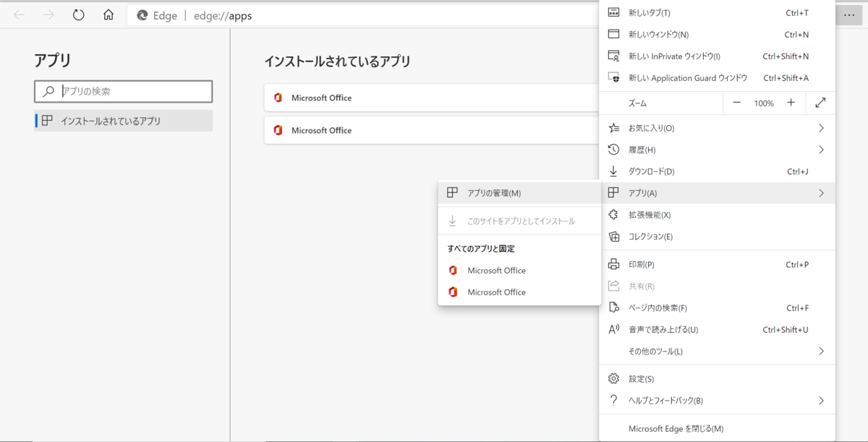Open ヘルプとフィードバック(B) menu item
This screenshot has width=868, height=442.
pyautogui.click(x=718, y=401)
